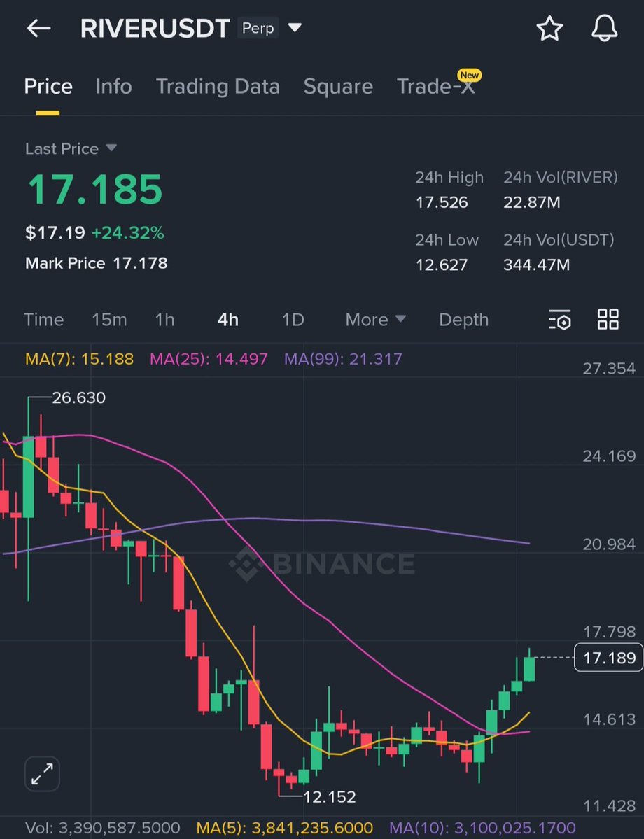
Task: Go back using the arrow icon
Action: click(38, 28)
